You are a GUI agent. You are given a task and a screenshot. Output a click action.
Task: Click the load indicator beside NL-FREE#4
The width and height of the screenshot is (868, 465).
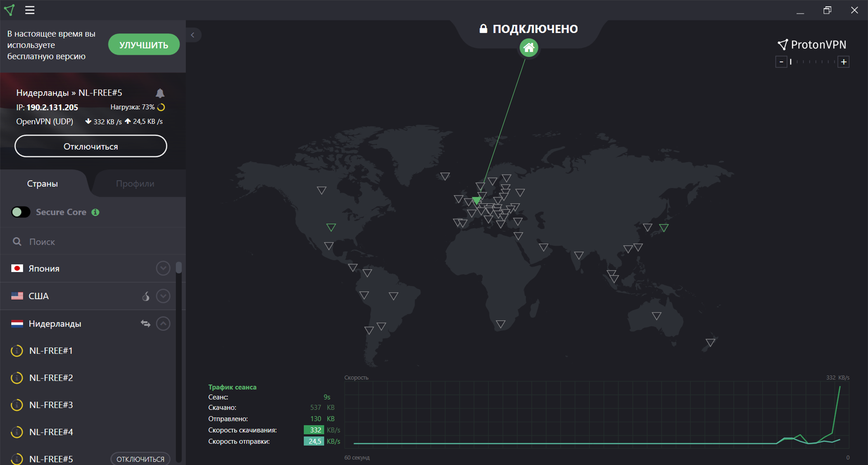pyautogui.click(x=17, y=432)
